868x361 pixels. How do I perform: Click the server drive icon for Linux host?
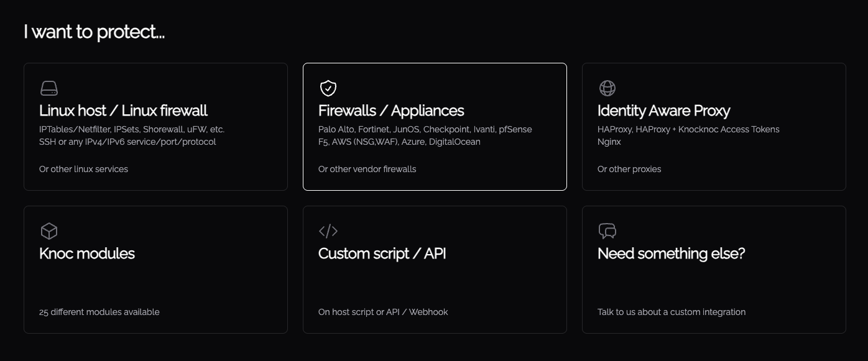[49, 88]
